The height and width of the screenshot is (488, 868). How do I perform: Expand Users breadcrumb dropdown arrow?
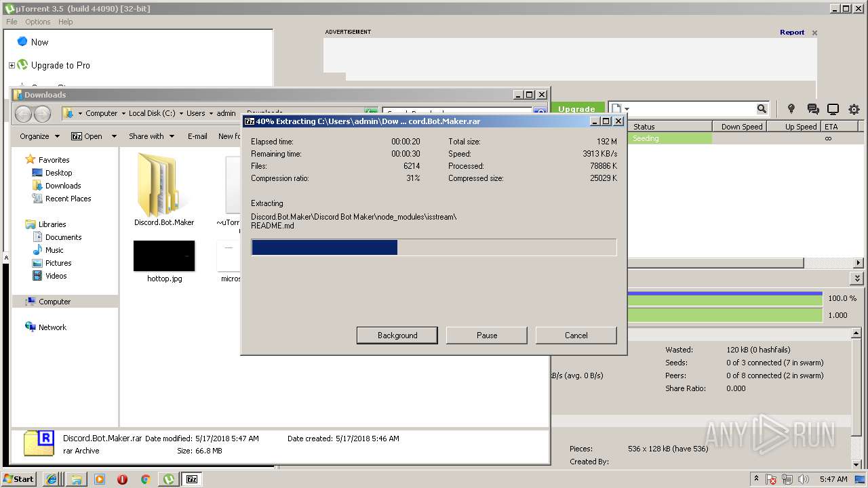tap(211, 114)
